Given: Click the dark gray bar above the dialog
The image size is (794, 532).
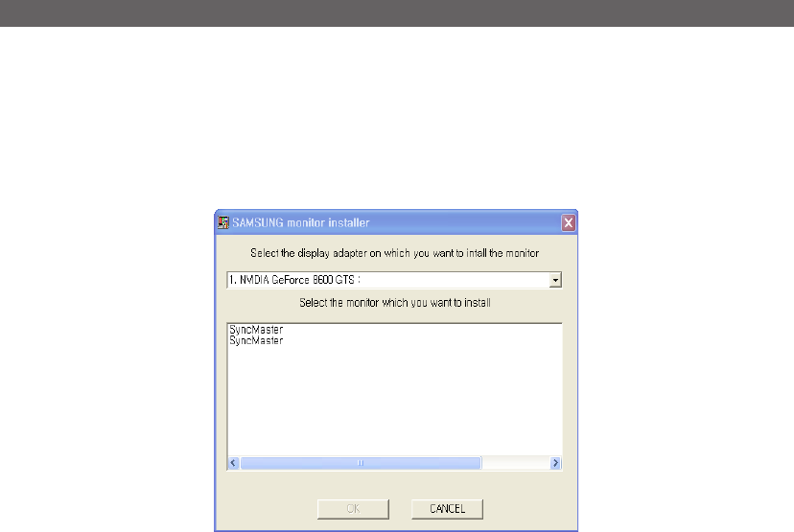Looking at the screenshot, I should pyautogui.click(x=397, y=13).
